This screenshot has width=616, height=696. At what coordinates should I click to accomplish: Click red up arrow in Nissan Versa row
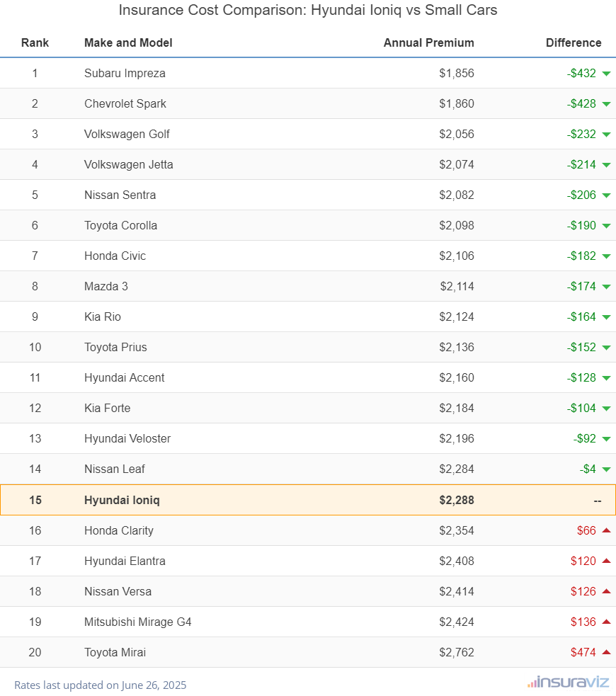tap(606, 591)
